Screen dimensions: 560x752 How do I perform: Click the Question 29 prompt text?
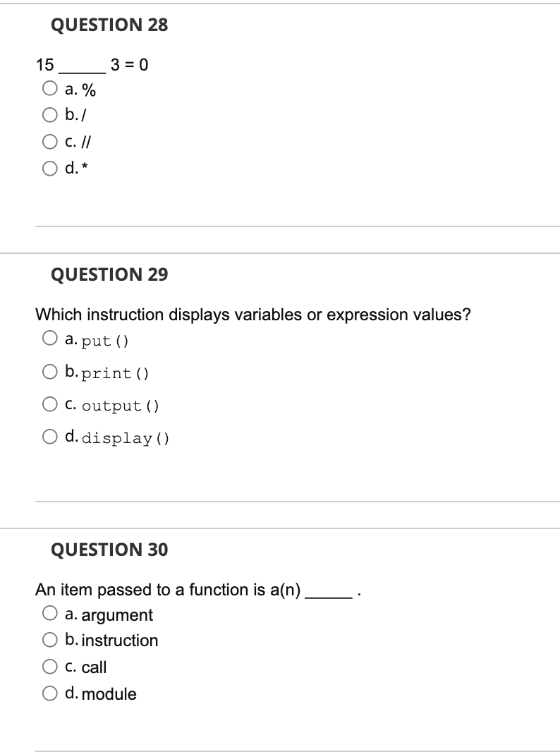[x=254, y=315]
